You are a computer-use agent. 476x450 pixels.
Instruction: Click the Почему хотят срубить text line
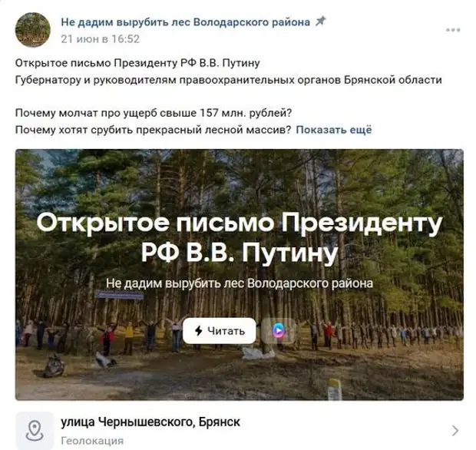(x=153, y=130)
